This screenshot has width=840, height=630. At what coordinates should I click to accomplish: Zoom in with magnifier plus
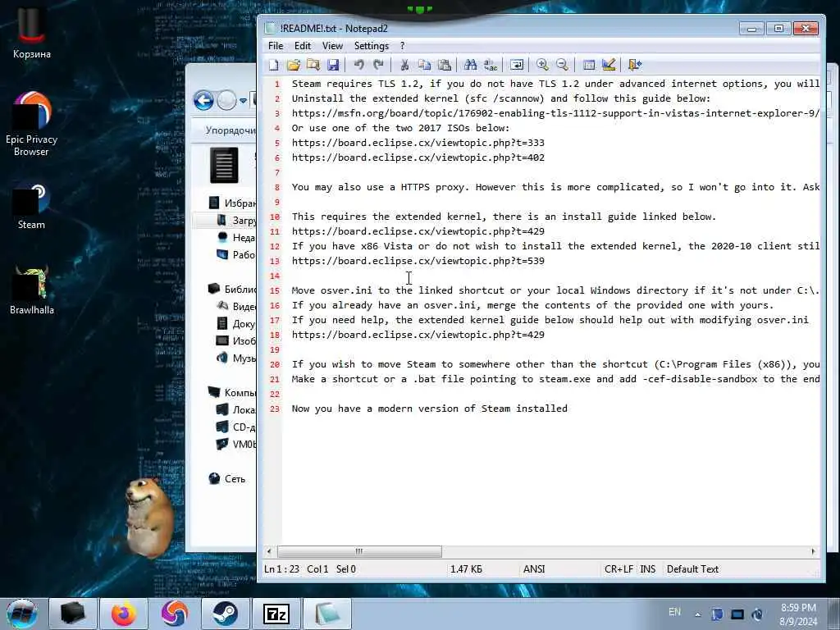[542, 65]
